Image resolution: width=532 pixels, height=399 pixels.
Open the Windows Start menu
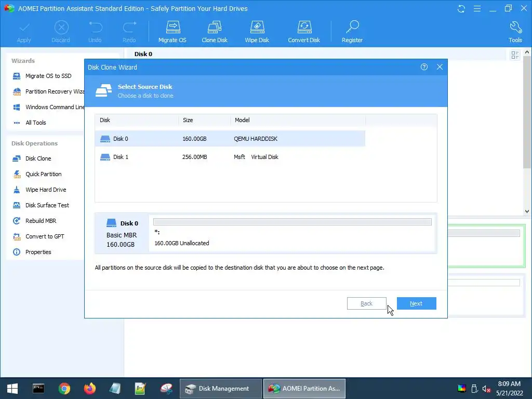click(12, 389)
